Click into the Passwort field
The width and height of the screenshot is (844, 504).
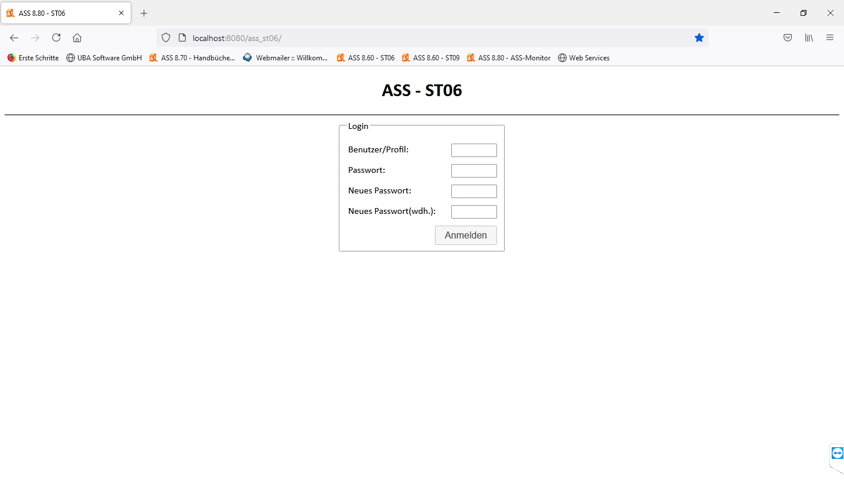click(474, 171)
